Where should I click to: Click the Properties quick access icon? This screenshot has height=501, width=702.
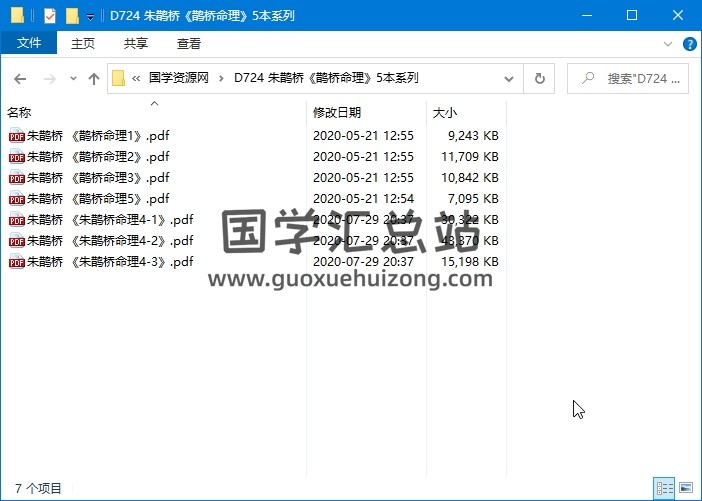coord(50,16)
